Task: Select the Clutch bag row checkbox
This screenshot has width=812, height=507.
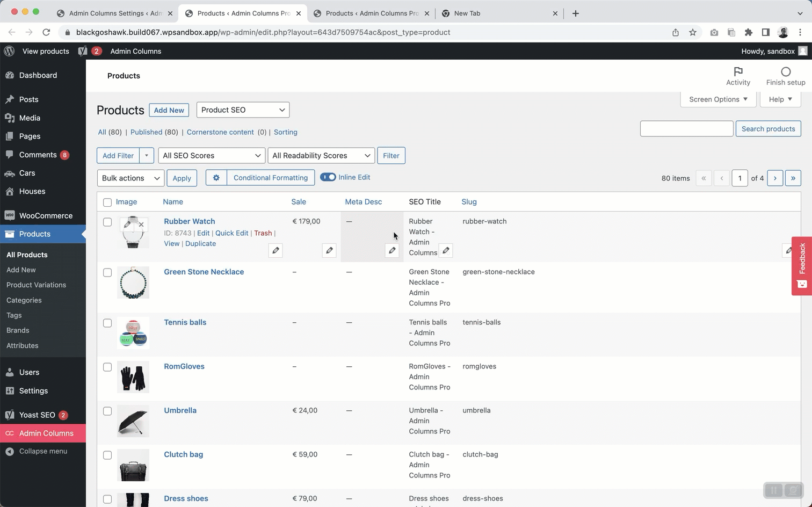Action: tap(107, 455)
